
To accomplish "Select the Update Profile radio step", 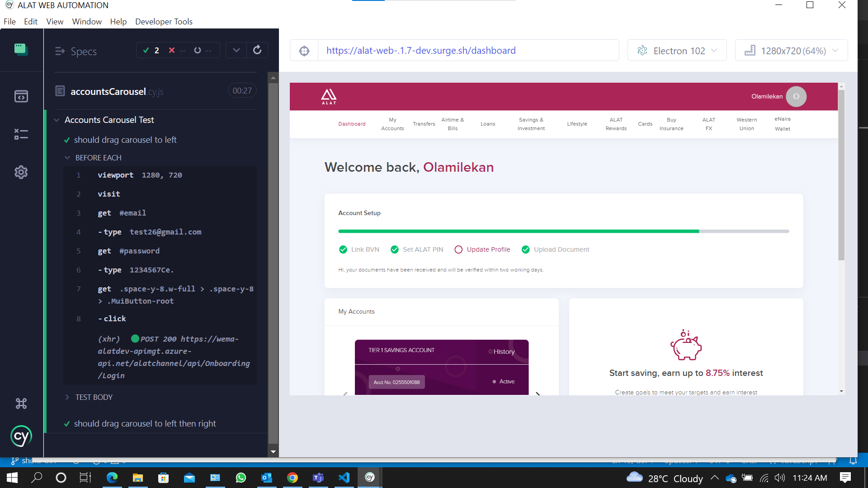I will [458, 249].
